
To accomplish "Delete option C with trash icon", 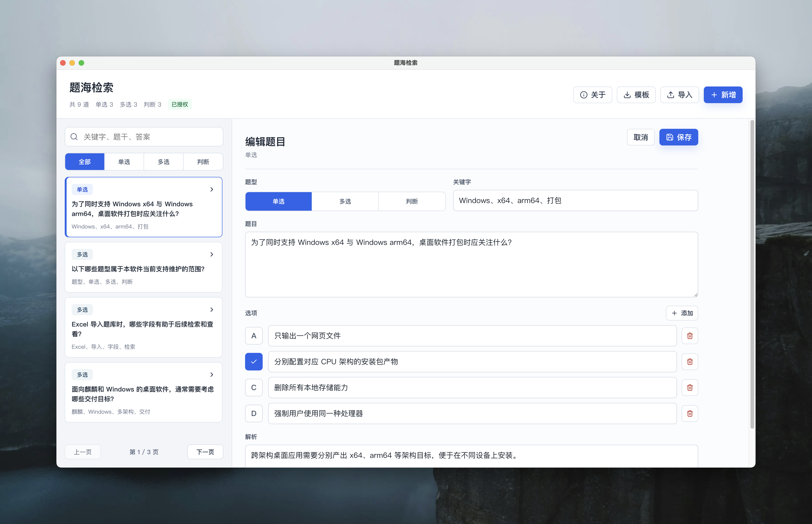I will click(689, 388).
